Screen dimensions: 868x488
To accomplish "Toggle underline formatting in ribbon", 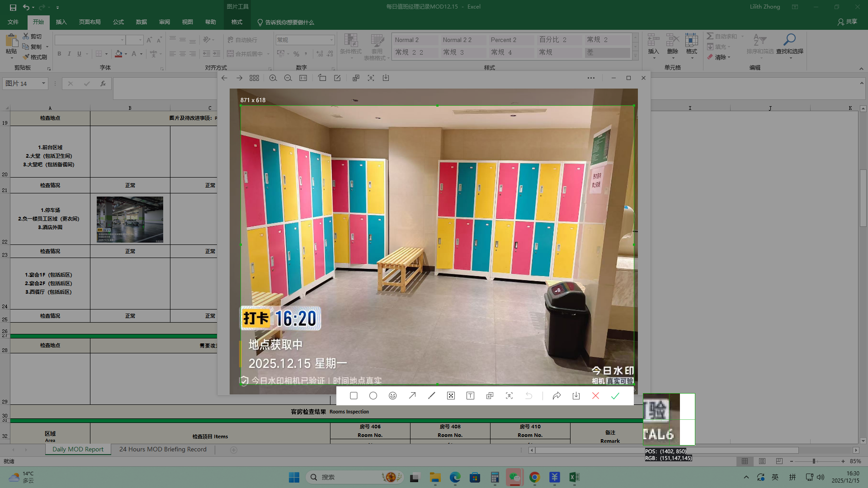I will [x=79, y=54].
